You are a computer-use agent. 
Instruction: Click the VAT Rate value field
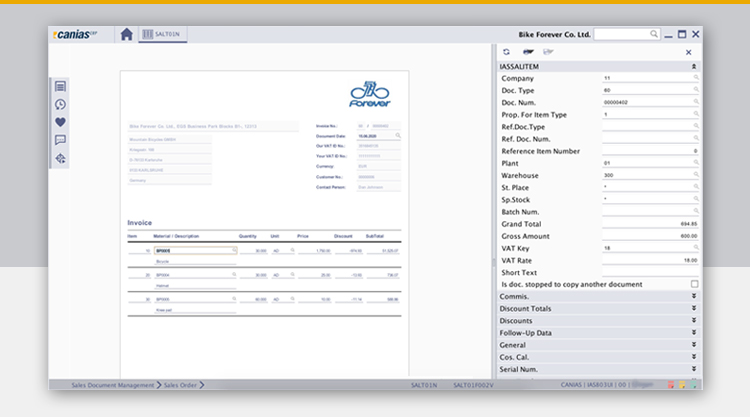click(x=650, y=260)
